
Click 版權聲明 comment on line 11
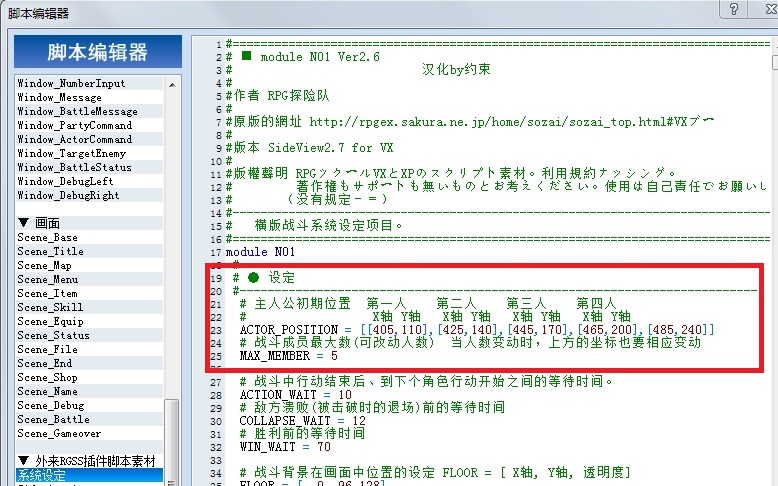click(452, 173)
